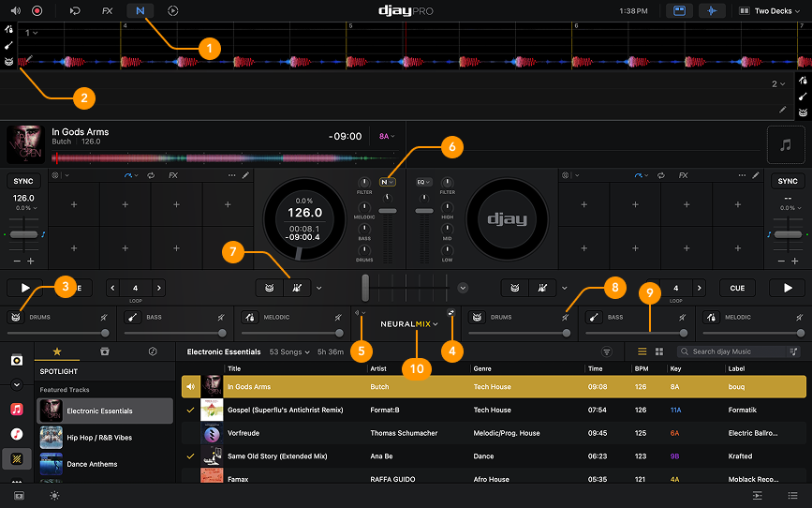Click the HIGH EQ knob on deck 2 mixer
Image resolution: width=812 pixels, height=508 pixels.
pyautogui.click(x=447, y=207)
